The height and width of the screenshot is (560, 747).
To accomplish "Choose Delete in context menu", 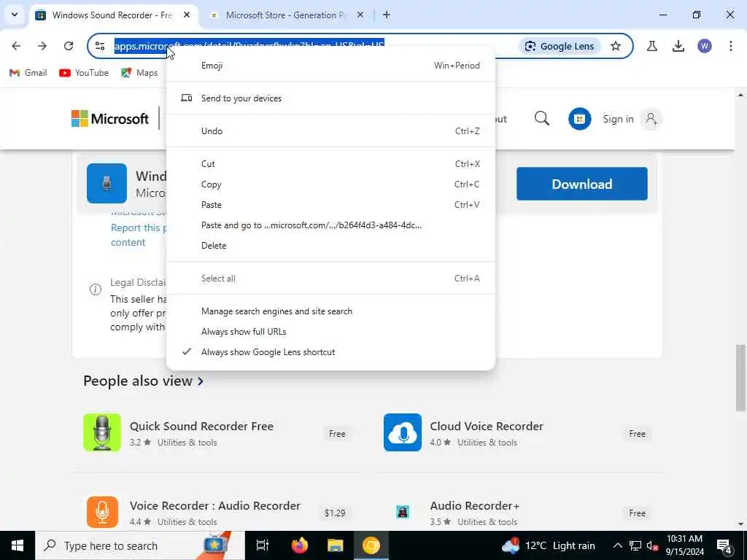I will tap(330, 246).
